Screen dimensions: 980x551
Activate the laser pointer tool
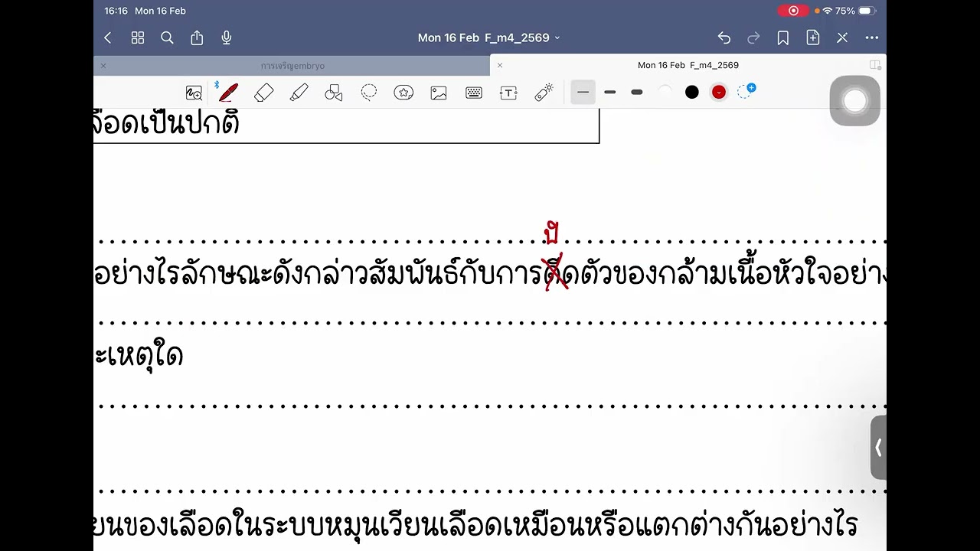pos(544,93)
